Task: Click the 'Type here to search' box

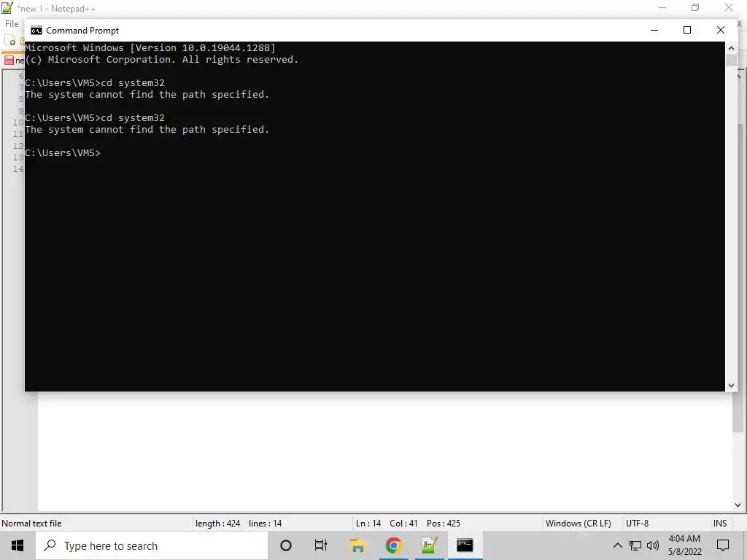Action: click(x=152, y=545)
